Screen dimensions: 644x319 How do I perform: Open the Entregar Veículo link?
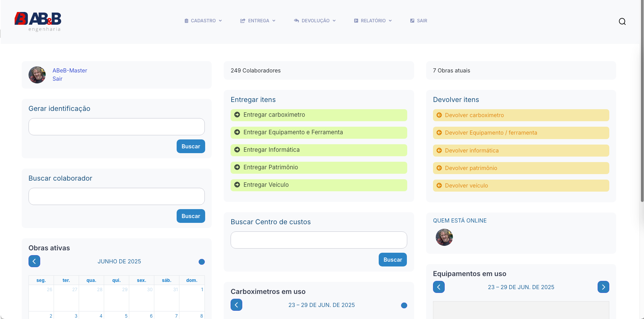[x=266, y=185]
